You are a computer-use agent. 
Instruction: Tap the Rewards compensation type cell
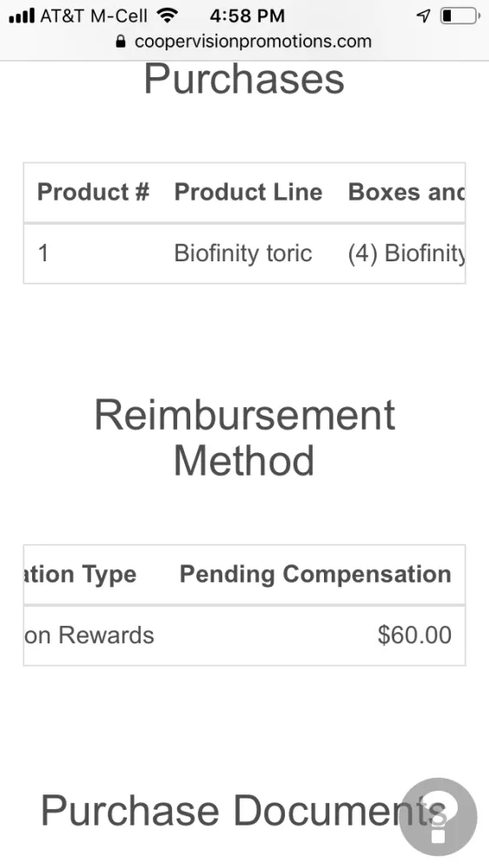(89, 635)
